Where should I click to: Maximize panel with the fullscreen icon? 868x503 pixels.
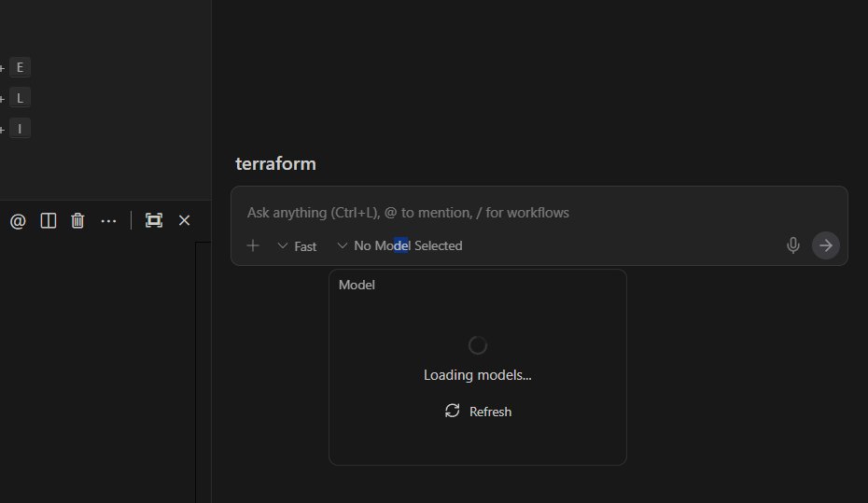tap(154, 220)
